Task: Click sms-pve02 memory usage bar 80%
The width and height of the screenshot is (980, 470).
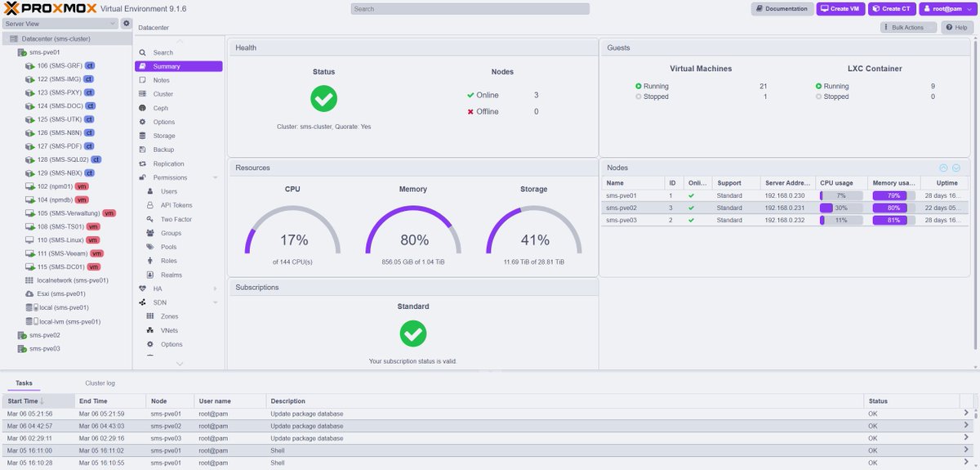Action: tap(893, 208)
